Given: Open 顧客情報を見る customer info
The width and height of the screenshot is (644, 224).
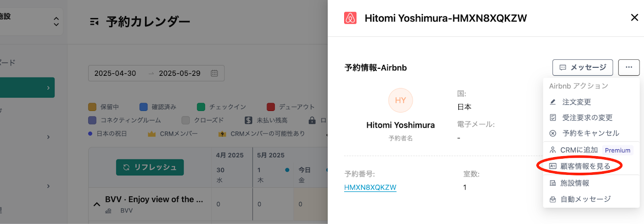Looking at the screenshot, I should click(585, 166).
